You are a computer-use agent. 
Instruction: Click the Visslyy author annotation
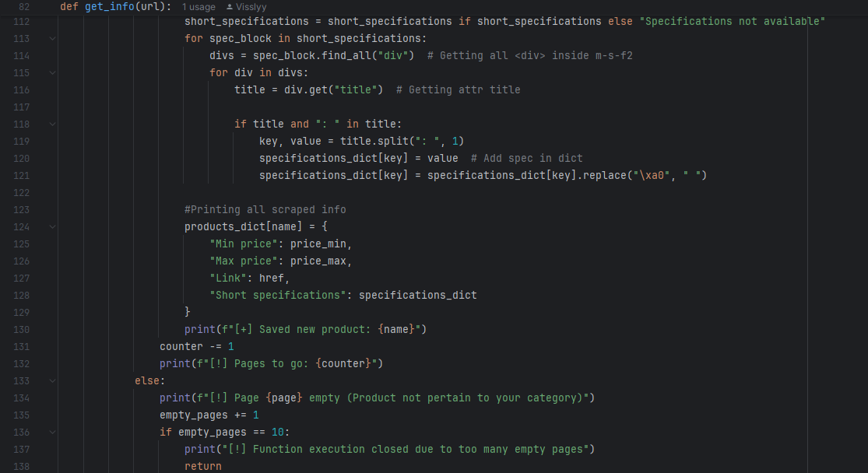pos(251,6)
